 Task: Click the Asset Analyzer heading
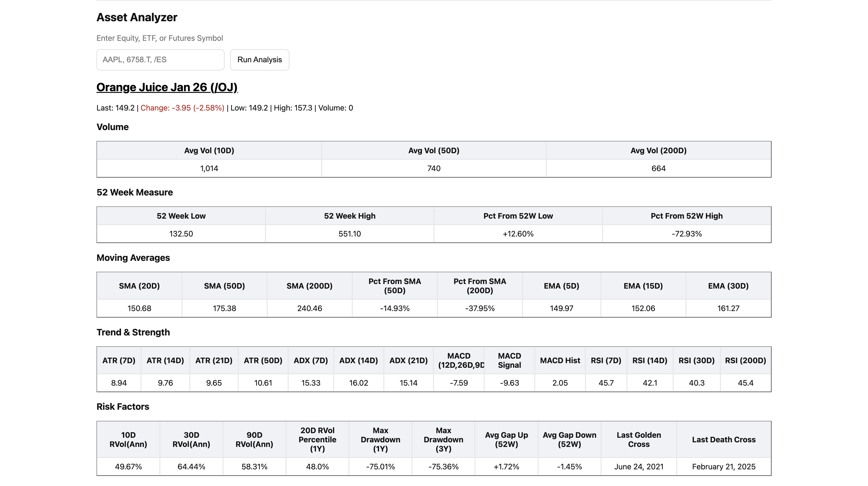[137, 18]
